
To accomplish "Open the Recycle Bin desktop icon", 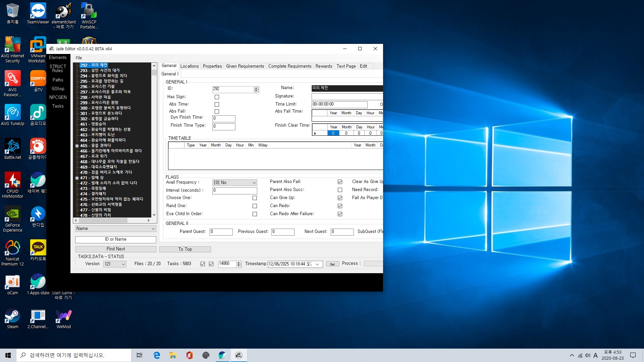I will tap(12, 14).
